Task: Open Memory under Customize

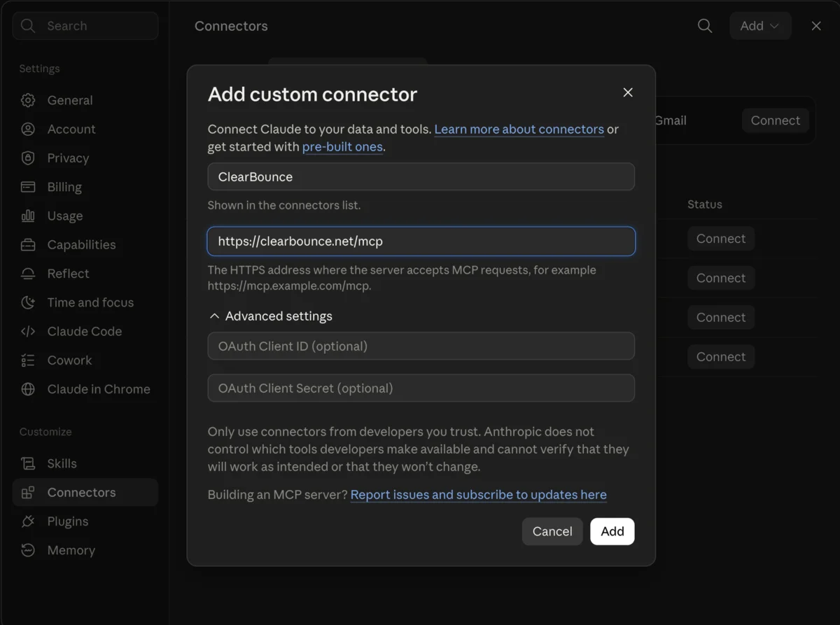Action: pyautogui.click(x=85, y=550)
